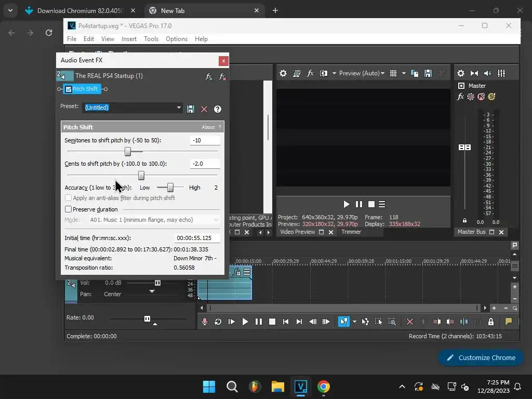Click the Master Bus dim output icon
Viewport: 532px width, 399px height.
point(487,73)
